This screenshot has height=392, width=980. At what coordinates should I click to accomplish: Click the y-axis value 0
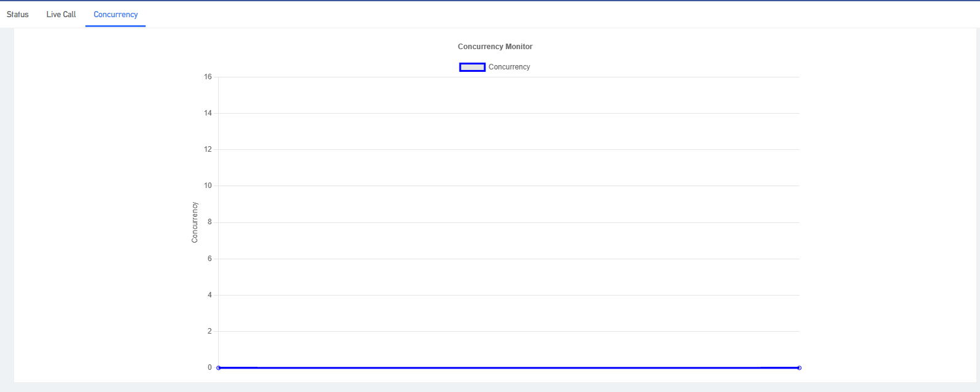point(210,367)
